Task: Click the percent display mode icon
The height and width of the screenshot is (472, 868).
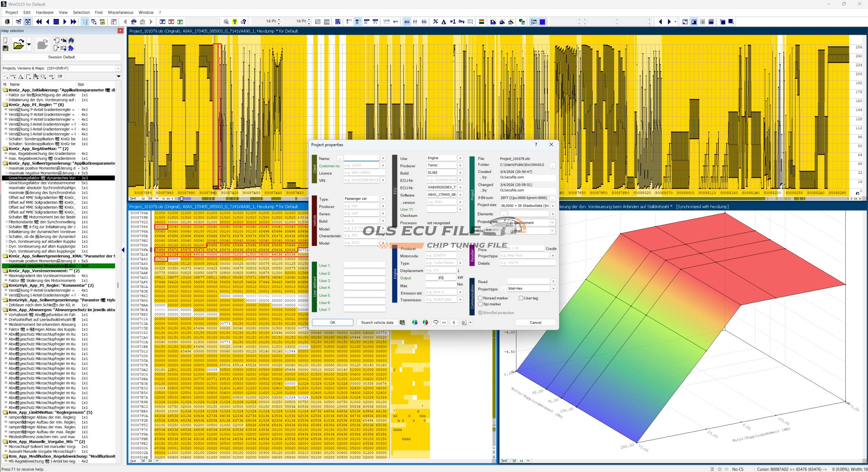Action: 435,22
